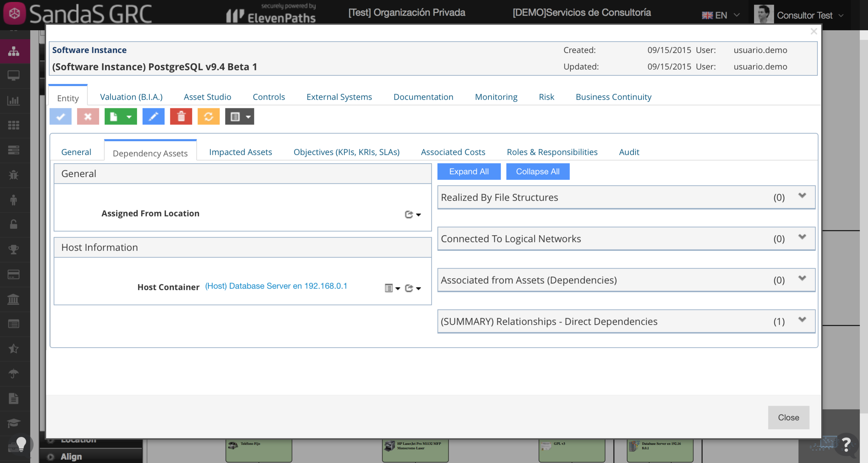Click the blue pencil edit icon
The image size is (868, 463).
point(153,117)
